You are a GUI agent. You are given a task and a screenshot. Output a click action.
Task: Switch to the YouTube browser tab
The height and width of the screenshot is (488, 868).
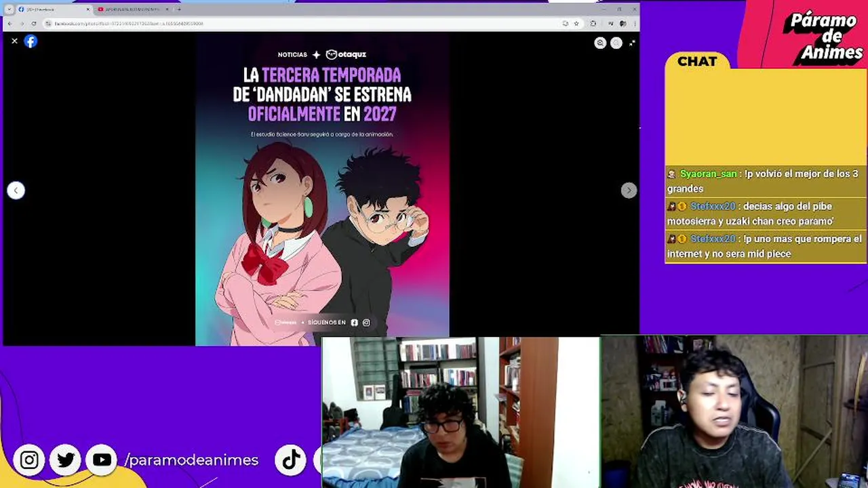coord(132,9)
